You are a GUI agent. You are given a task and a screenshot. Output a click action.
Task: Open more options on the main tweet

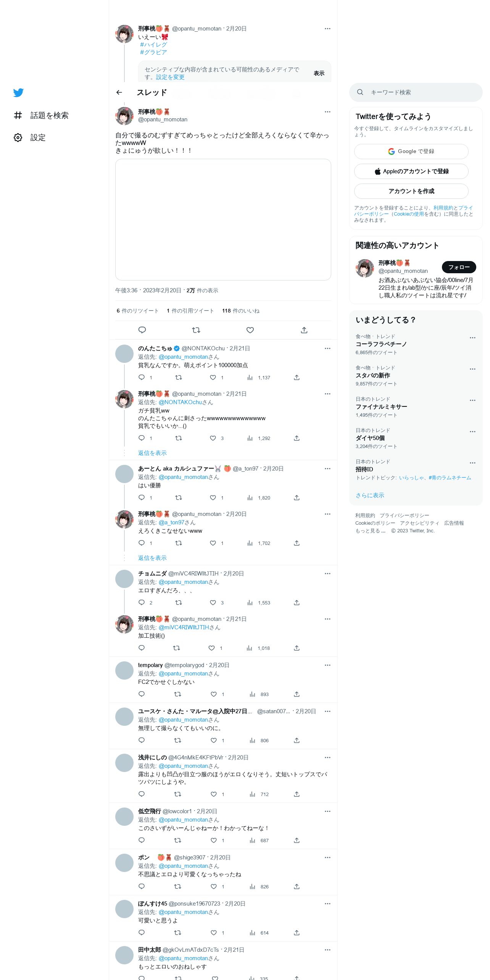click(327, 112)
